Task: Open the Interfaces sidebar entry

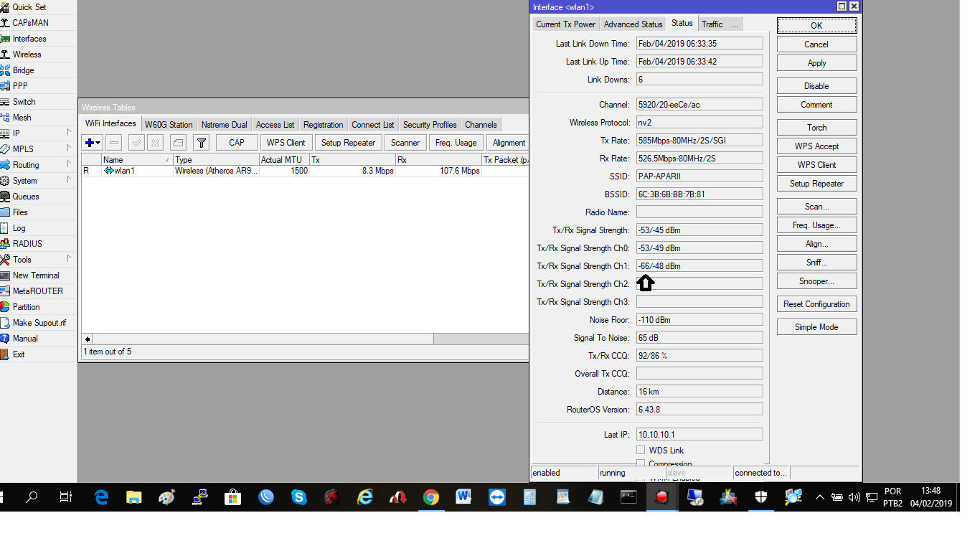Action: click(29, 39)
